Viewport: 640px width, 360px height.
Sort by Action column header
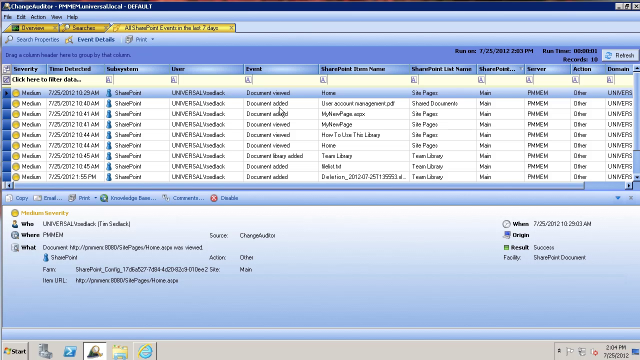(x=587, y=69)
